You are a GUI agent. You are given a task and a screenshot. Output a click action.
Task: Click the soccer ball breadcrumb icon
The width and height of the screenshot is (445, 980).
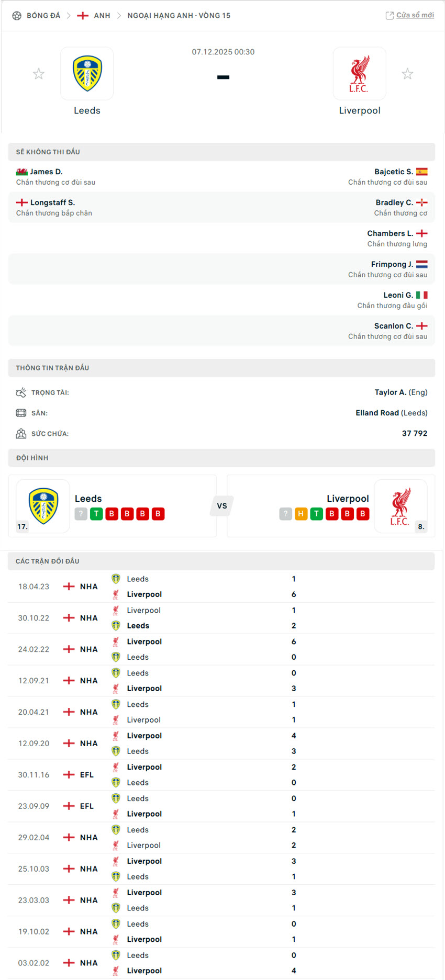point(16,15)
